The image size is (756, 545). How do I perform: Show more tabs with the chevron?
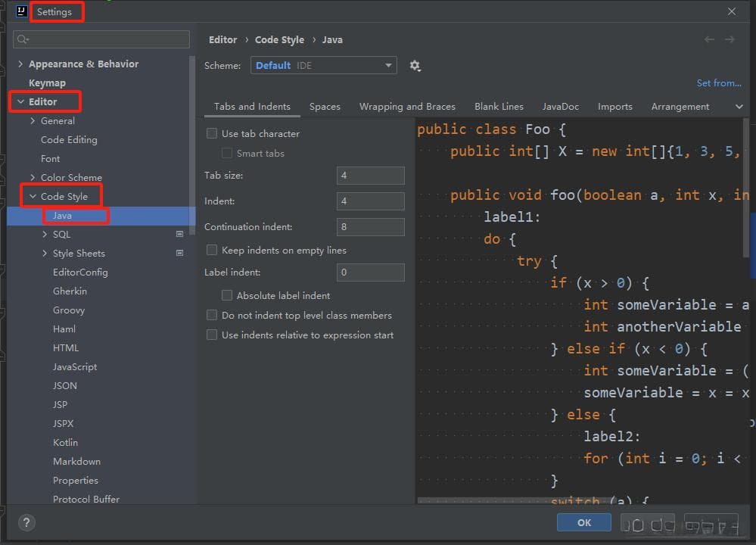pos(739,107)
